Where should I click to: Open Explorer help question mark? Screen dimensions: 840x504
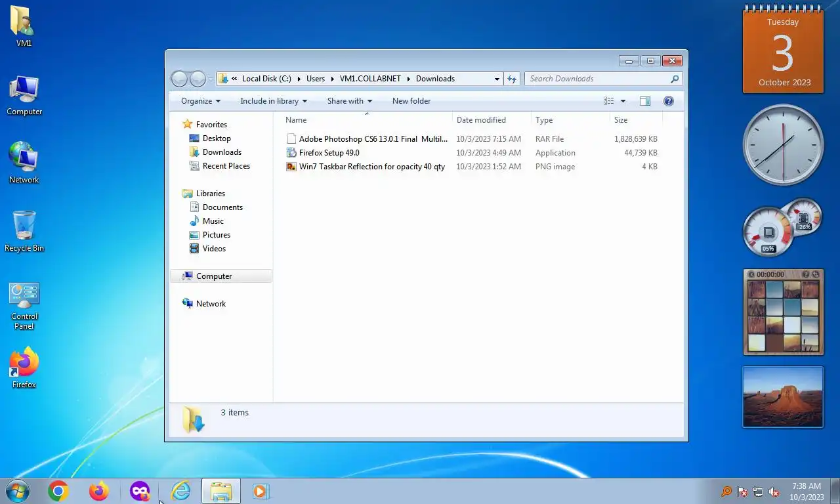[669, 101]
